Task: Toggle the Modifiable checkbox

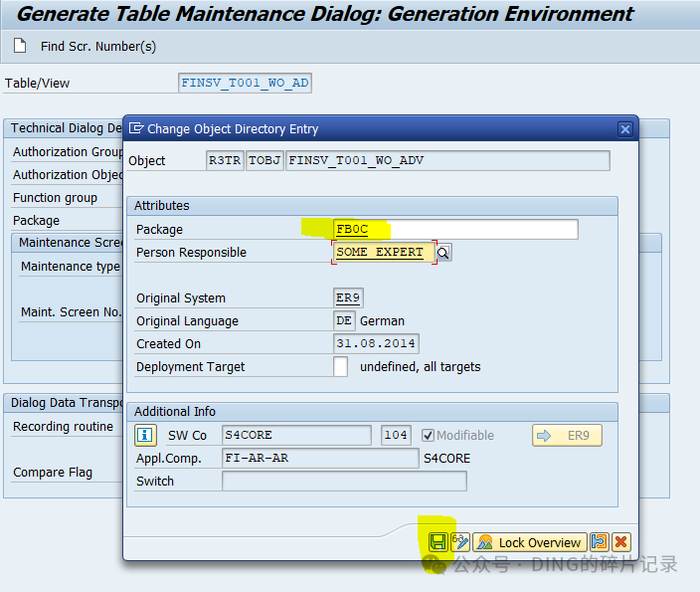Action: coord(428,435)
